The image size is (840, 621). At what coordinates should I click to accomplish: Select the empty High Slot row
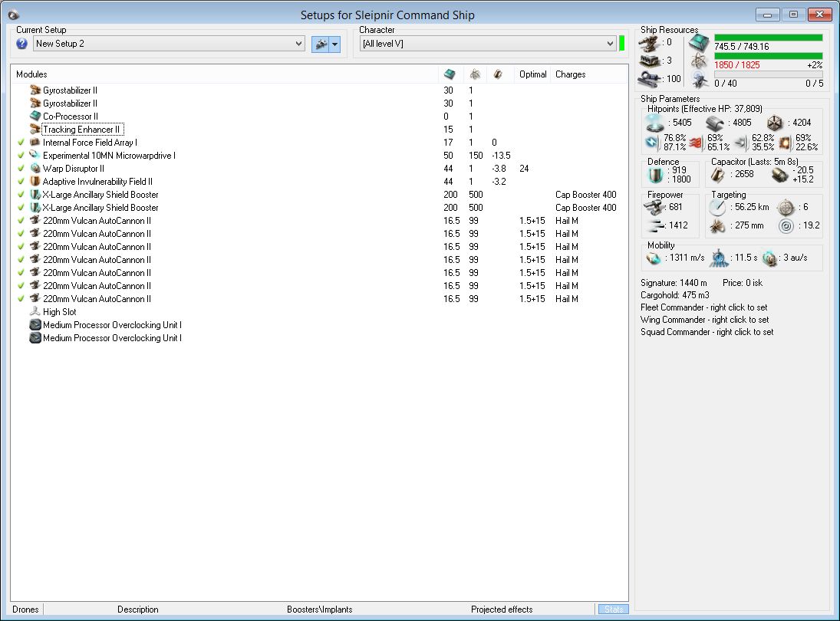319,311
